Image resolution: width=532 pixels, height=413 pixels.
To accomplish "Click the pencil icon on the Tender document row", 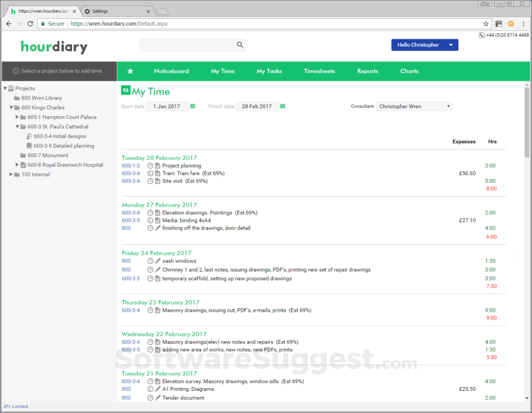I will [158, 397].
